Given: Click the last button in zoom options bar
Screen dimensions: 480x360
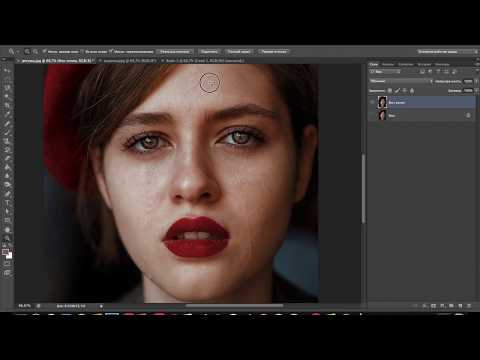Looking at the screenshot, I should pyautogui.click(x=274, y=52).
